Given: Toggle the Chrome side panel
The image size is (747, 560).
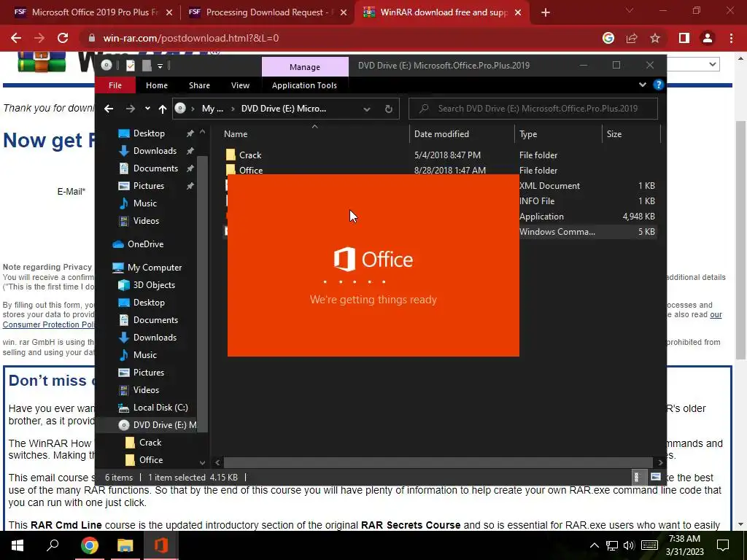Looking at the screenshot, I should click(x=684, y=38).
